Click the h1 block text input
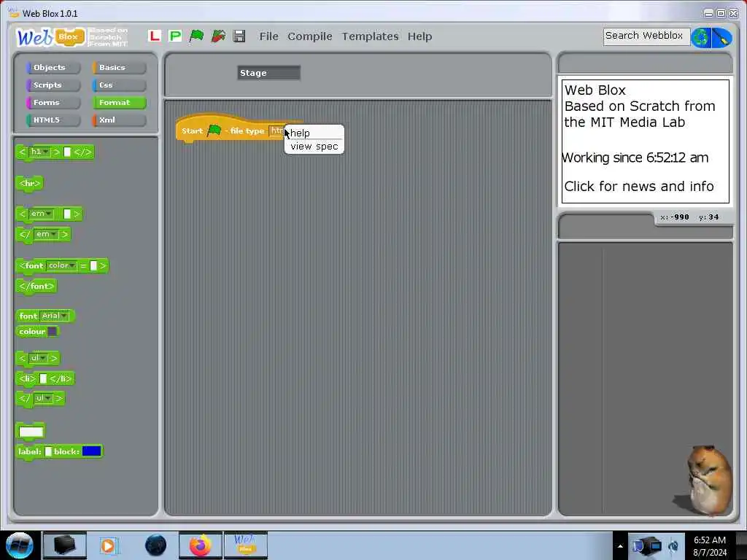Viewport: 747px width, 560px height. [67, 152]
